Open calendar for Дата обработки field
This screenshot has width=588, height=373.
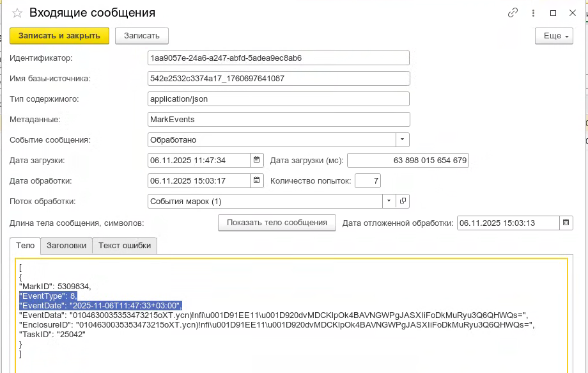click(x=256, y=180)
